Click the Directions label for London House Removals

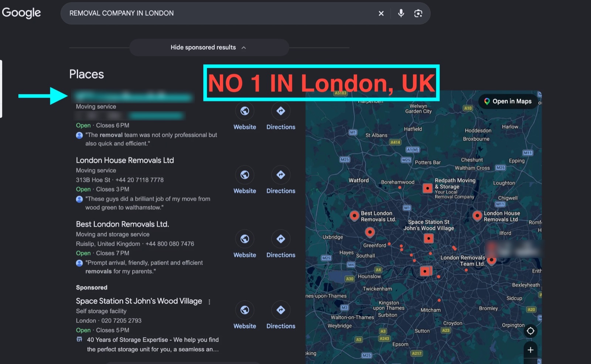(x=281, y=191)
